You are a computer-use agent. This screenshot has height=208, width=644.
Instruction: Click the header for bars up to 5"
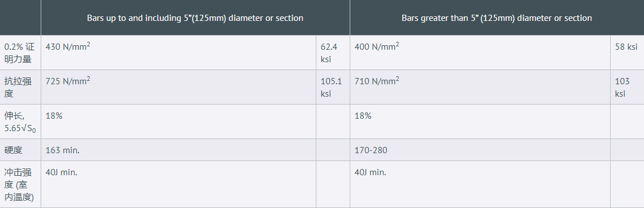coord(195,18)
